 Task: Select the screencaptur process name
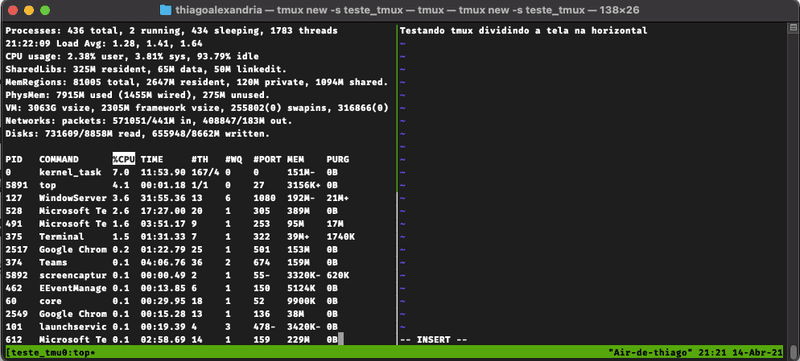click(73, 275)
